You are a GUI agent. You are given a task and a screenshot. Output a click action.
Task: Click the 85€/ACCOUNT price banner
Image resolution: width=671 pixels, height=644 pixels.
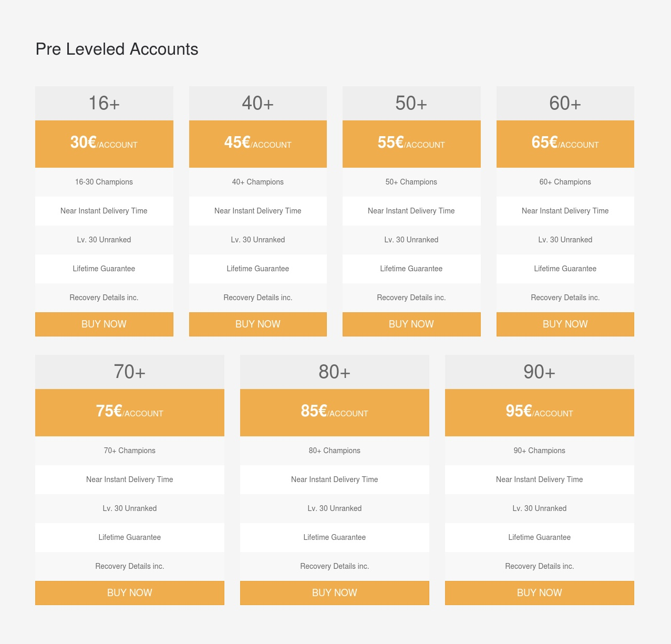pyautogui.click(x=335, y=413)
